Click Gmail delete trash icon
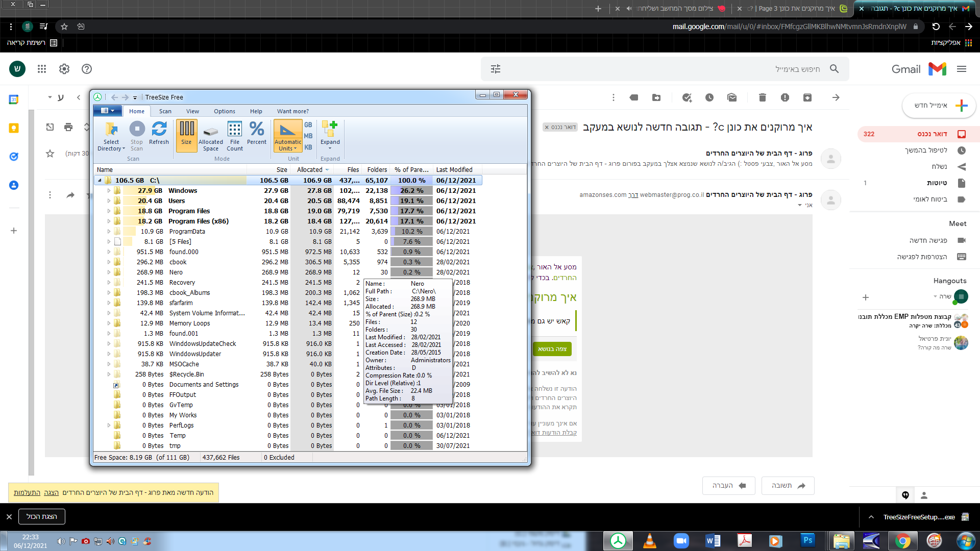The height and width of the screenshot is (551, 980). 762,97
